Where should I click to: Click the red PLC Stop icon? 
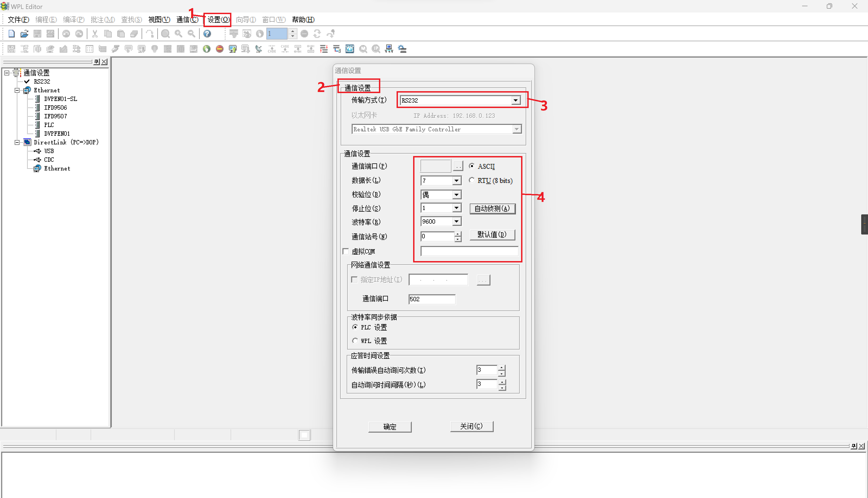click(x=219, y=49)
